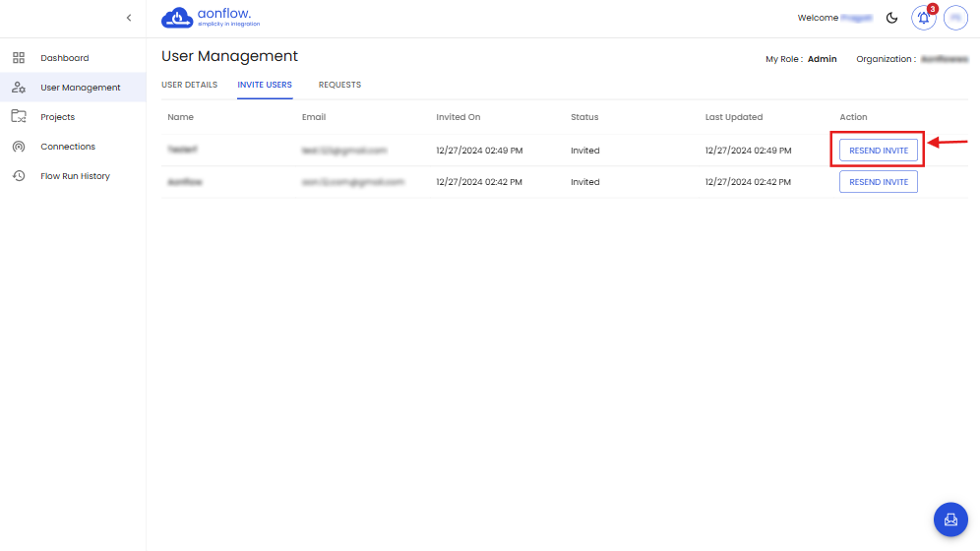The height and width of the screenshot is (551, 980).
Task: Click the Invited On column header
Action: (x=459, y=117)
